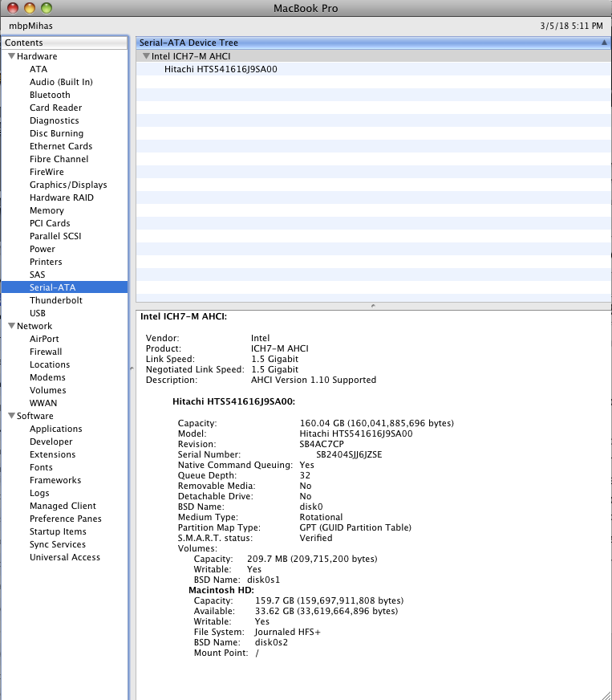Open Developer entry

(51, 442)
